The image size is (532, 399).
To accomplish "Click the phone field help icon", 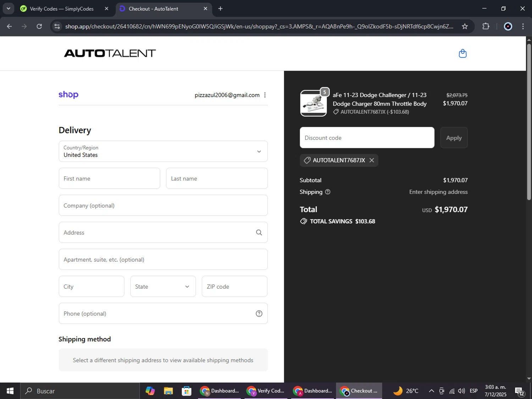I will [x=259, y=314].
